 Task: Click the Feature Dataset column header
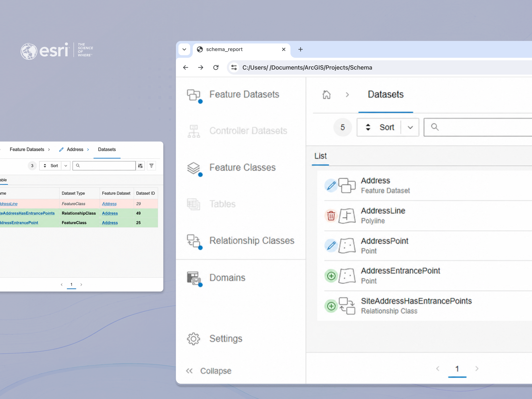coord(117,193)
